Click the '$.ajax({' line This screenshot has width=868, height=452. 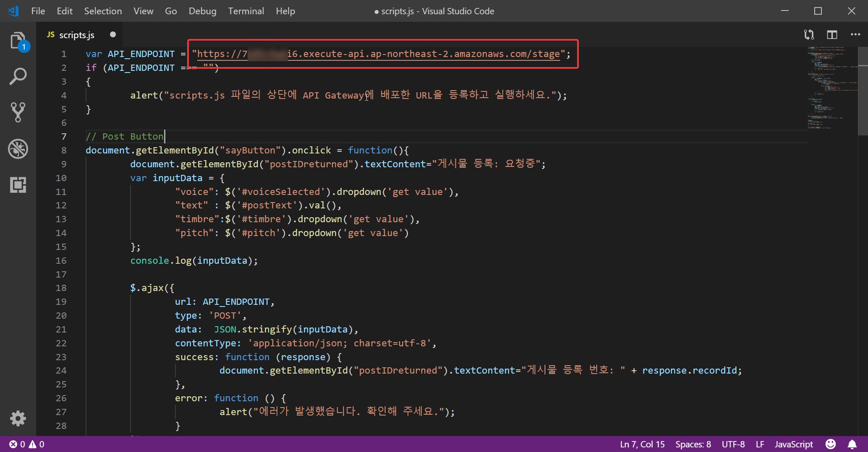pyautogui.click(x=152, y=288)
